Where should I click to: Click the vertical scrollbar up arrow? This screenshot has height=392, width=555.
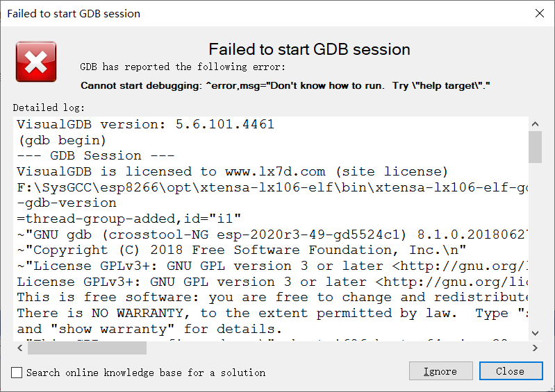(535, 123)
